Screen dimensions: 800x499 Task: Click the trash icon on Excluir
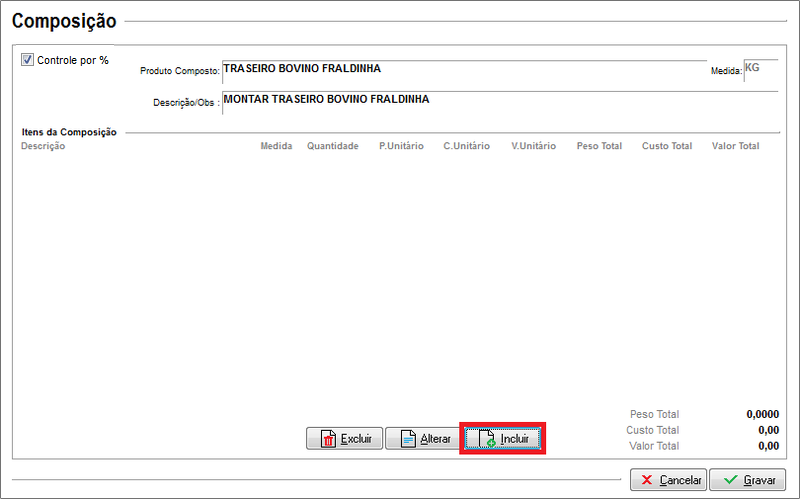click(327, 439)
